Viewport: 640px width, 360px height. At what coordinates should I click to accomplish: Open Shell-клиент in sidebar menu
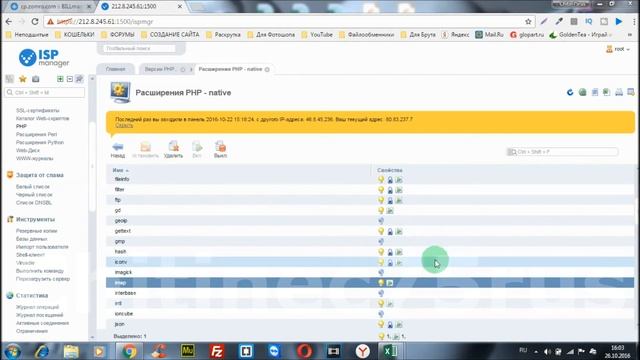click(x=30, y=255)
